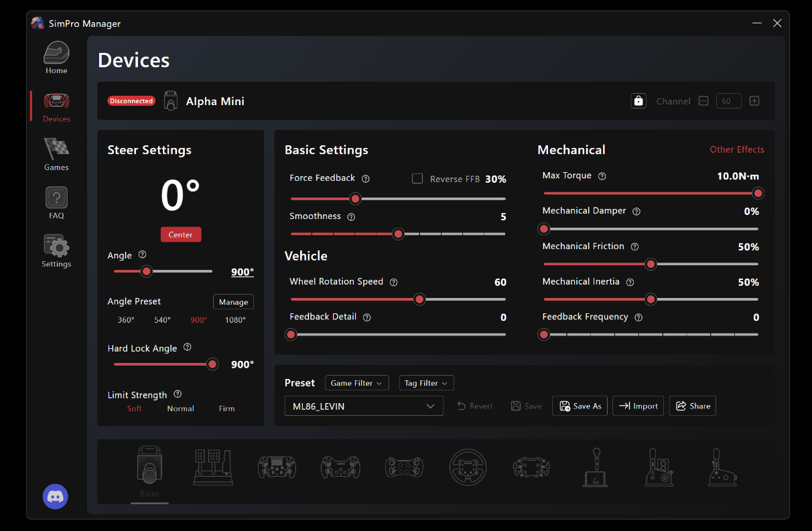Viewport: 812px width, 531px height.
Task: Click the Channel number input field
Action: click(x=729, y=101)
